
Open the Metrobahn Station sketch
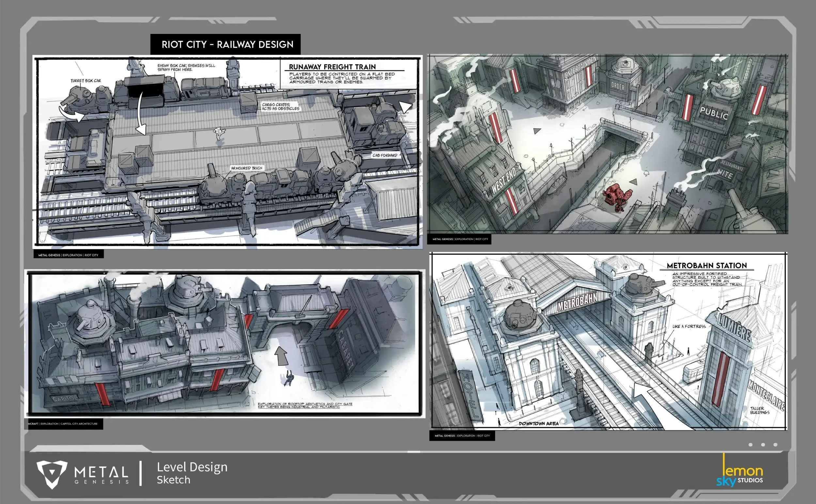point(608,341)
